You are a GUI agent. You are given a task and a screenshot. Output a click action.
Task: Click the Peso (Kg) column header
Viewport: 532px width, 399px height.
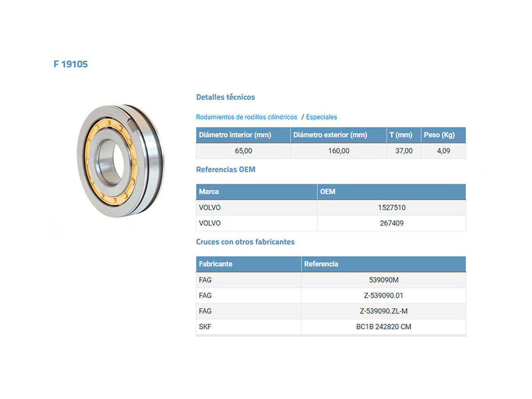click(x=439, y=135)
